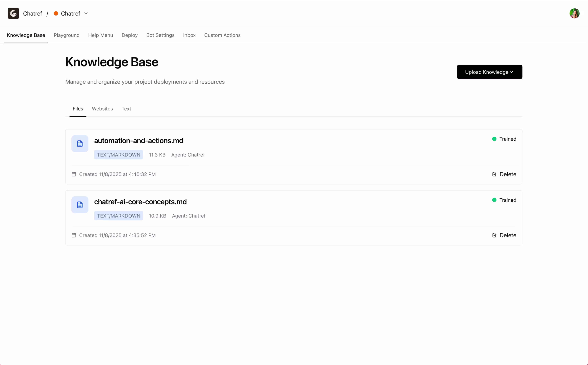The image size is (588, 365).
Task: Click the trash icon on chatref-ai-core-concepts.md row
Action: (x=494, y=235)
